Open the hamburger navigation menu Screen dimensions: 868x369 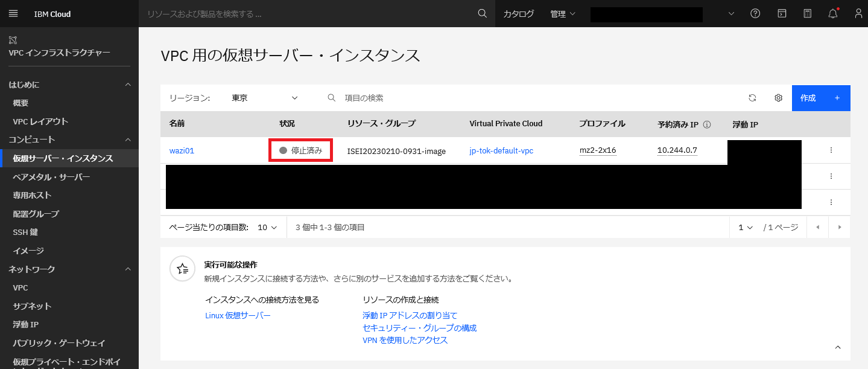click(x=13, y=13)
